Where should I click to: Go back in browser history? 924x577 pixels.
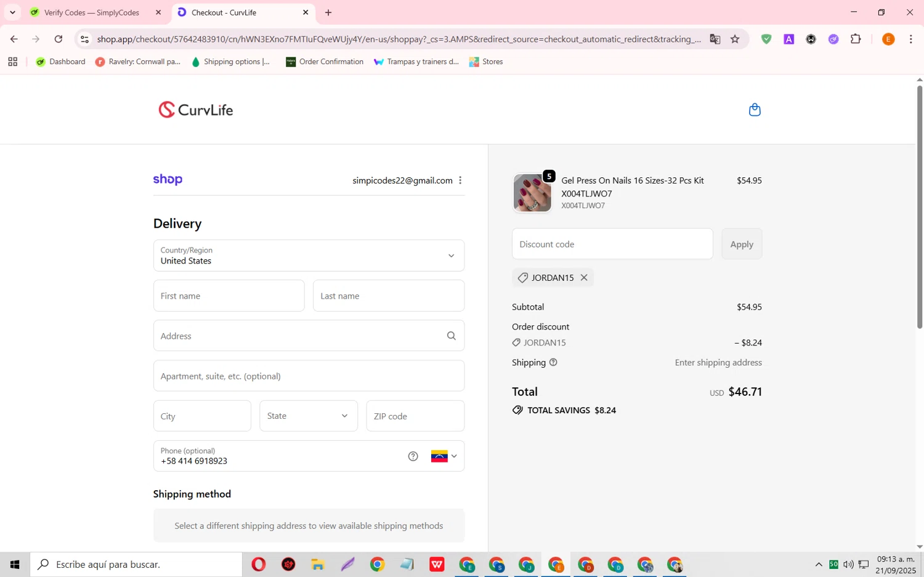14,39
